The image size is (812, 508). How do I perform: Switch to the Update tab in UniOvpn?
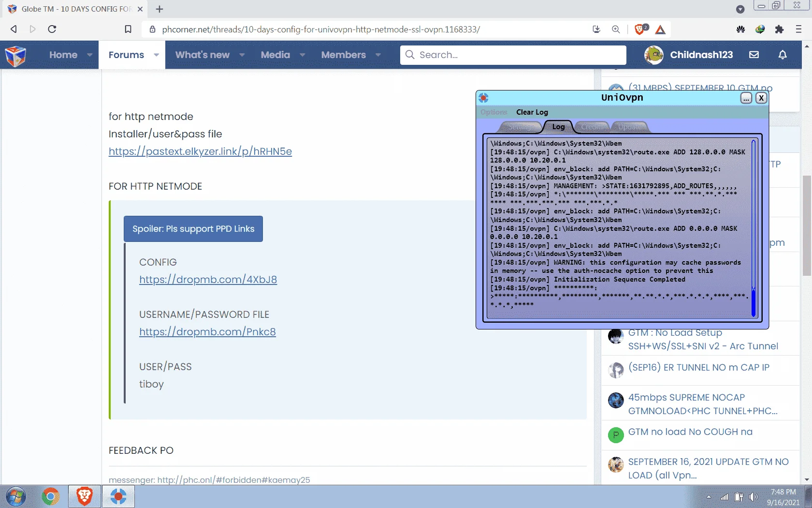click(629, 127)
